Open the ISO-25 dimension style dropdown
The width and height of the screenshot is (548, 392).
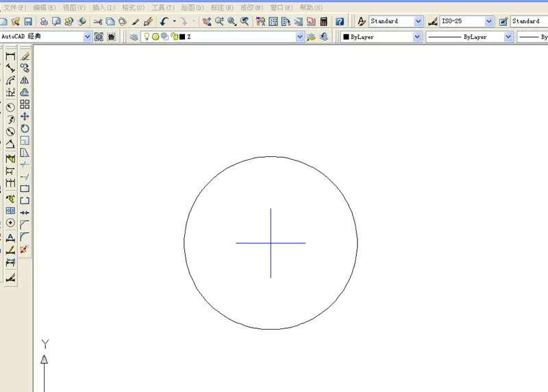click(489, 21)
